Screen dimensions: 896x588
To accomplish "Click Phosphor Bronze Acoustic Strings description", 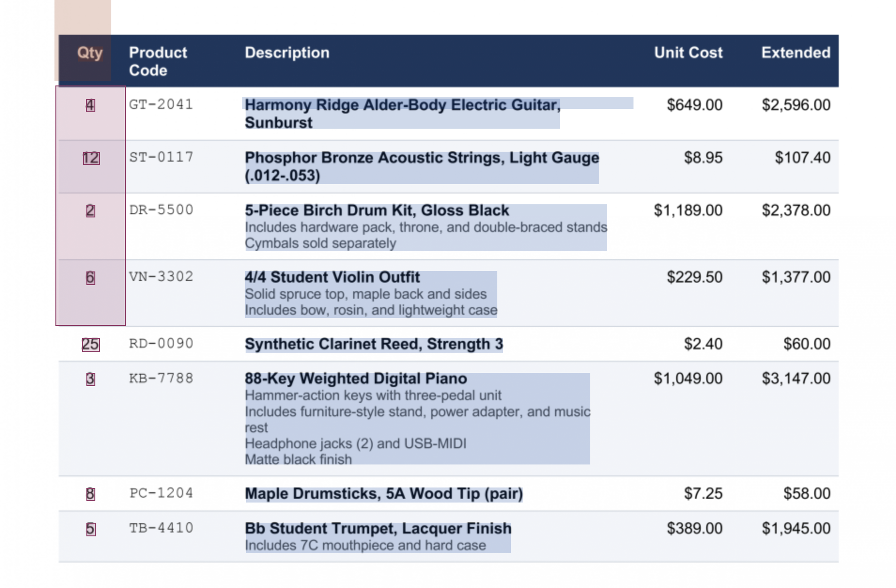I will pos(422,166).
